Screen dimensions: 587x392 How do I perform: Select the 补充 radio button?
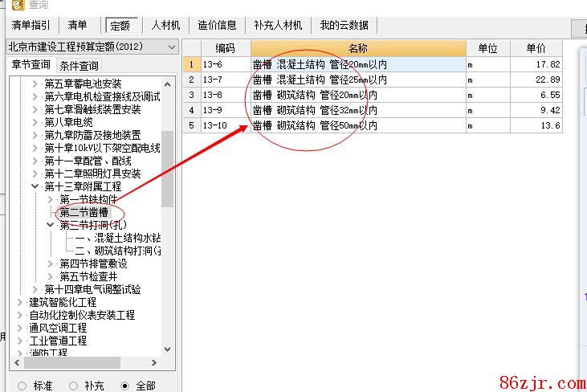pyautogui.click(x=73, y=386)
